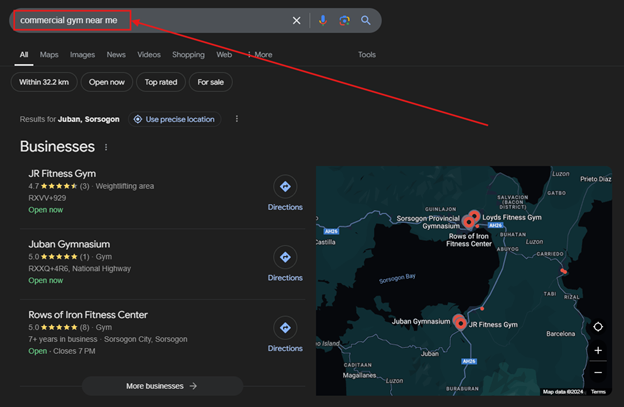Toggle the For sale filter chip
Image resolution: width=624 pixels, height=407 pixels.
(x=211, y=82)
